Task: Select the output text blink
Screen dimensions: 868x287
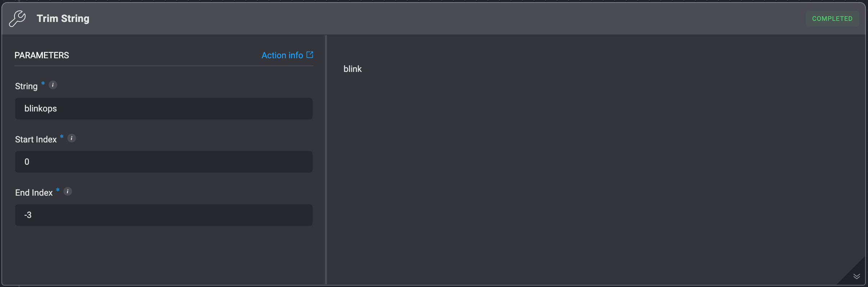Action: tap(353, 69)
